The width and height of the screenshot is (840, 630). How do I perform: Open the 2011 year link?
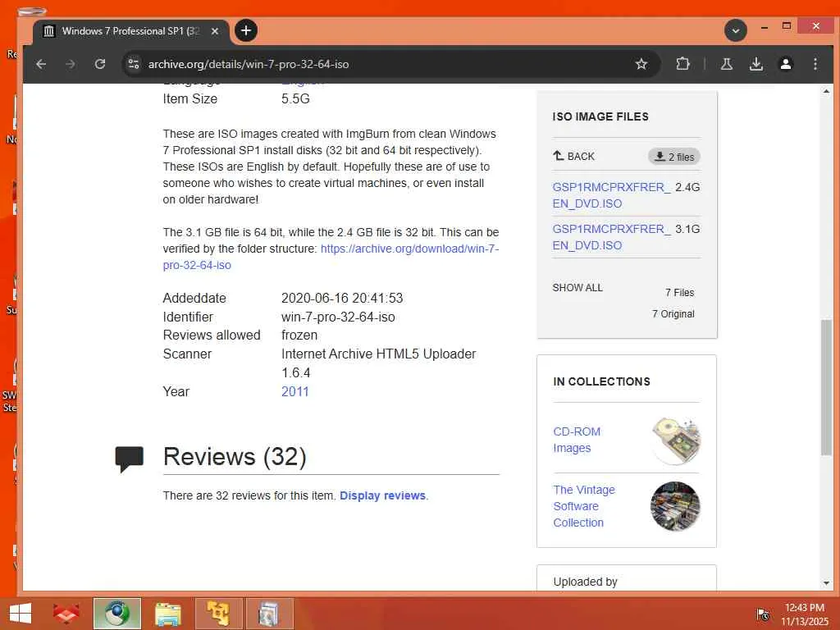pyautogui.click(x=295, y=391)
